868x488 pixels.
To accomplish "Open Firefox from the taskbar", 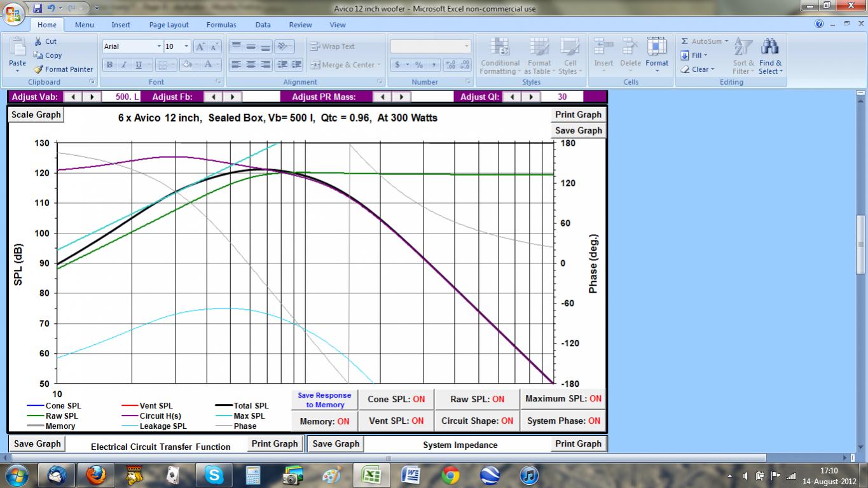I will (x=96, y=475).
